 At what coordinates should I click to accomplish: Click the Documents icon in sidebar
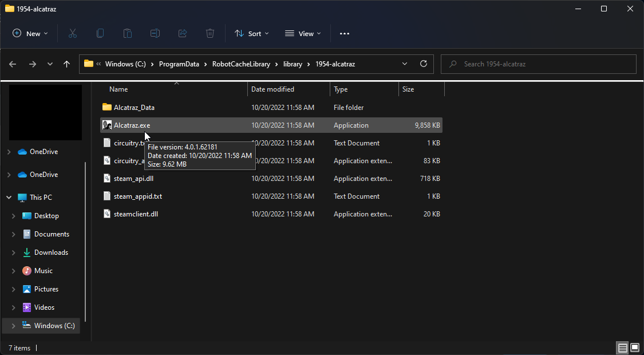[x=27, y=234]
